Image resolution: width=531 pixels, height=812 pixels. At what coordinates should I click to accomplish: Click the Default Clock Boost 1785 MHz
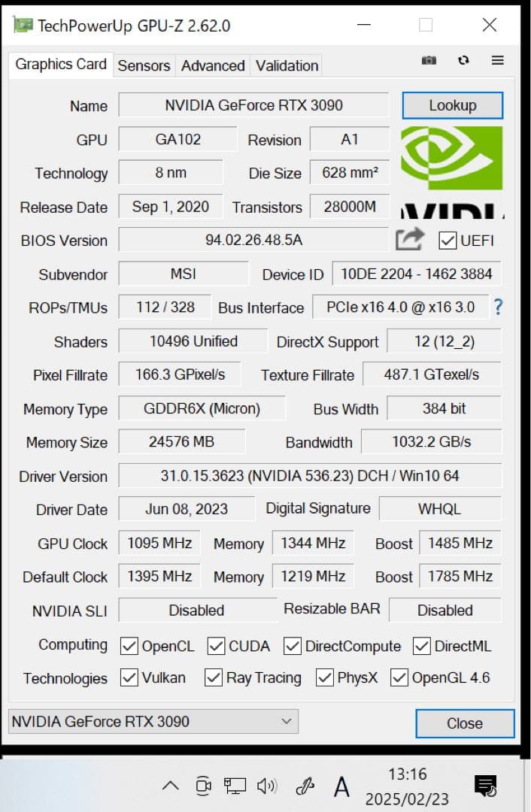[460, 577]
